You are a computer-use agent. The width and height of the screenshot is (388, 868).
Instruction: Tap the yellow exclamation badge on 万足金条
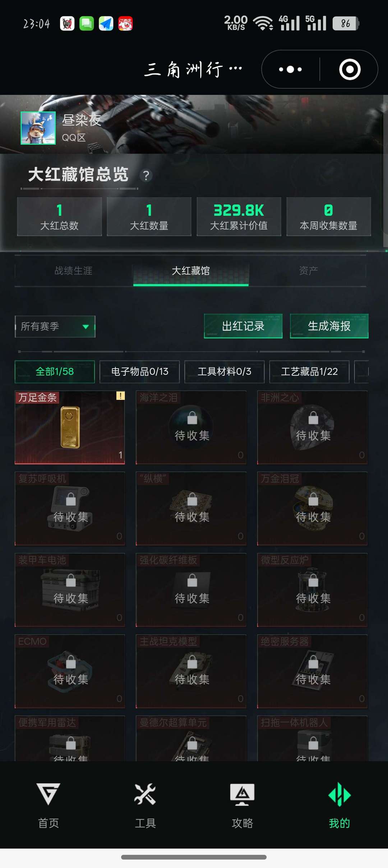[x=120, y=396]
